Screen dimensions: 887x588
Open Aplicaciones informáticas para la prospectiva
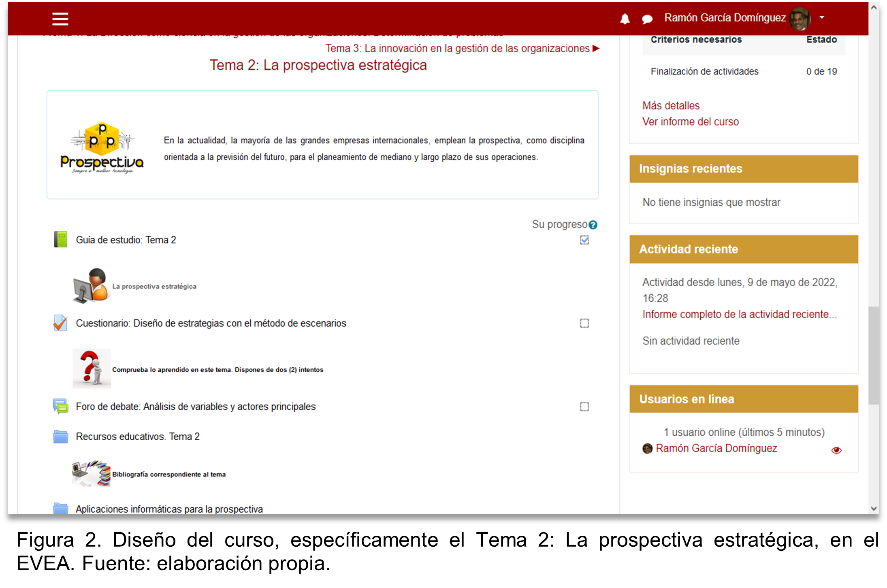(169, 509)
